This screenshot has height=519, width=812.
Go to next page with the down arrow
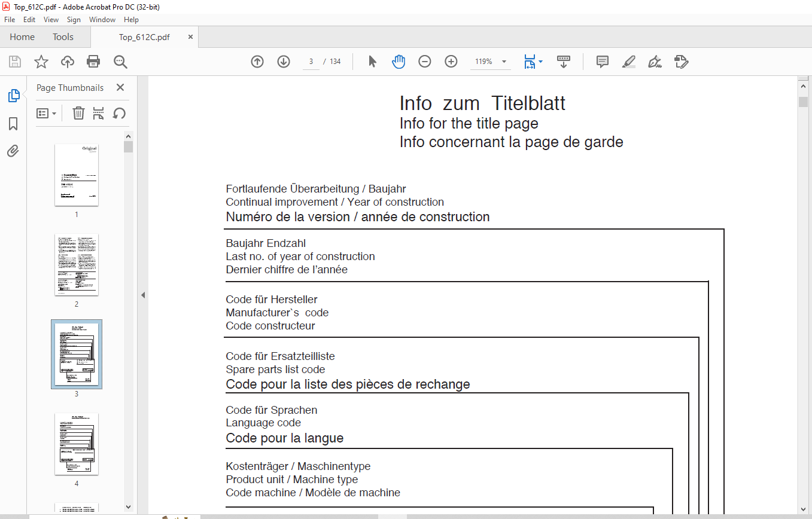pyautogui.click(x=284, y=62)
